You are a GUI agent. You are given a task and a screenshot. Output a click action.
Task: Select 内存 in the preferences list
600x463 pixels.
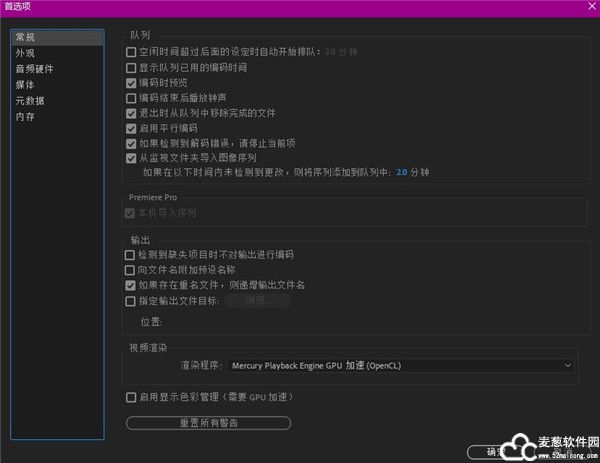26,117
